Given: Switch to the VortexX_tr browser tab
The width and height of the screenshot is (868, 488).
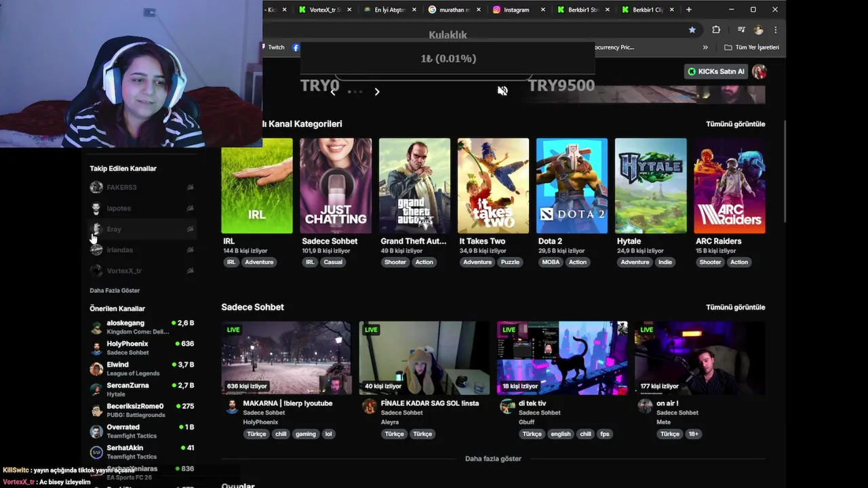Looking at the screenshot, I should click(x=323, y=9).
